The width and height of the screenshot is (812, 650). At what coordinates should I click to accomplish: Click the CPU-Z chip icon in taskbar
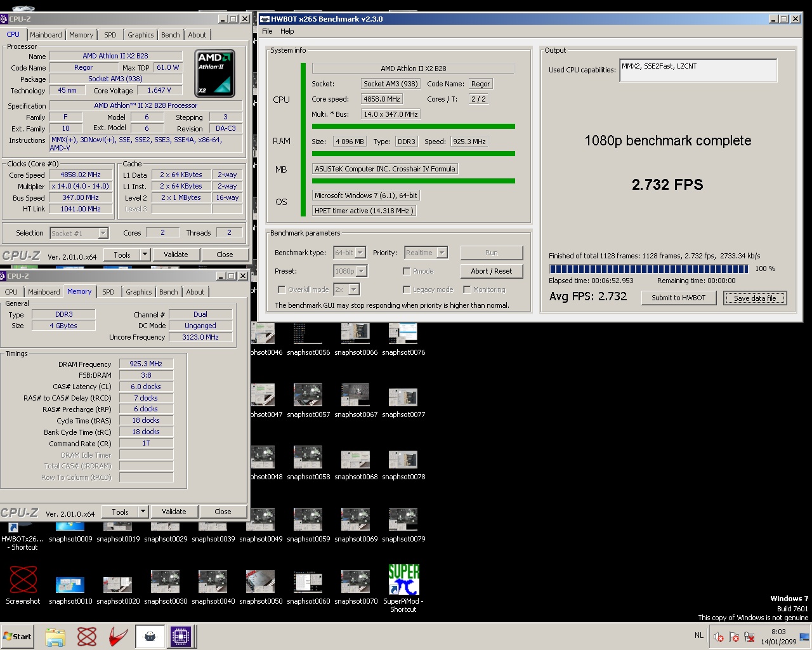[181, 637]
